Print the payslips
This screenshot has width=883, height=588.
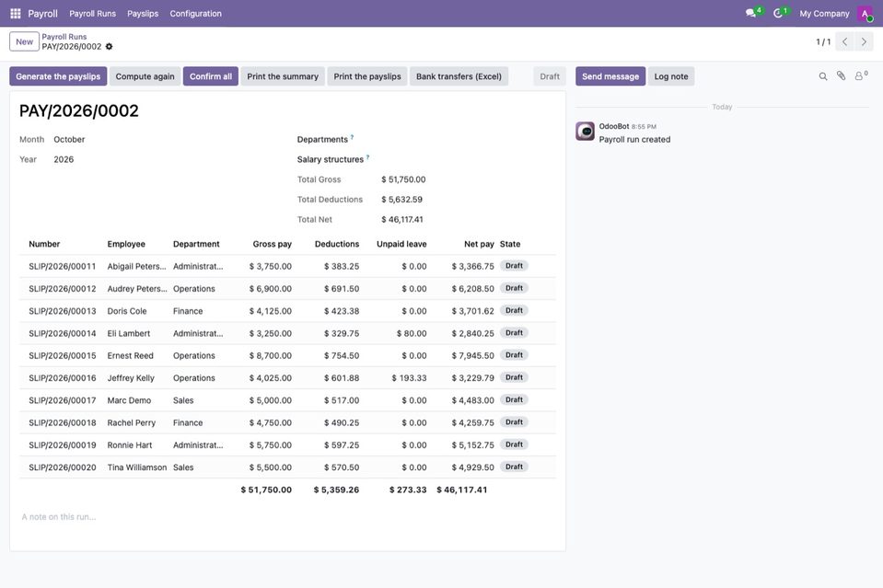[x=367, y=76]
